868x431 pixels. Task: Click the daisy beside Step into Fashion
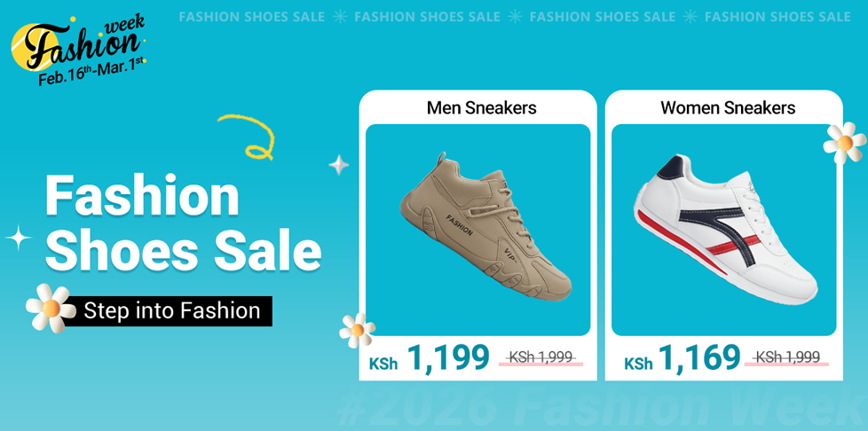click(x=50, y=309)
